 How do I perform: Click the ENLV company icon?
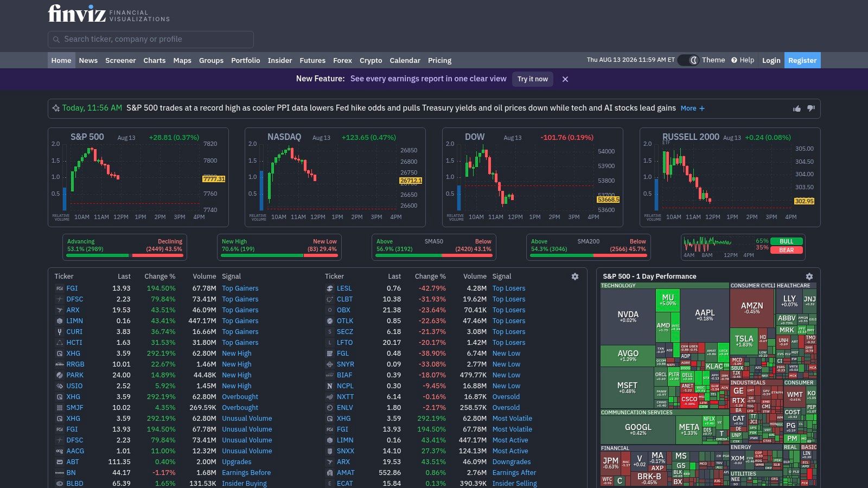coord(329,408)
